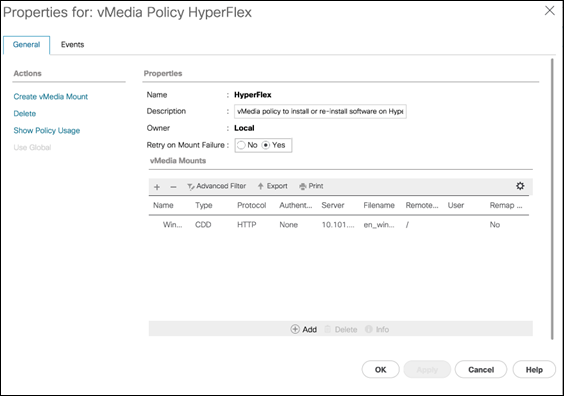Sort the table by the Protocol column header
The image size is (564, 396).
tap(251, 205)
